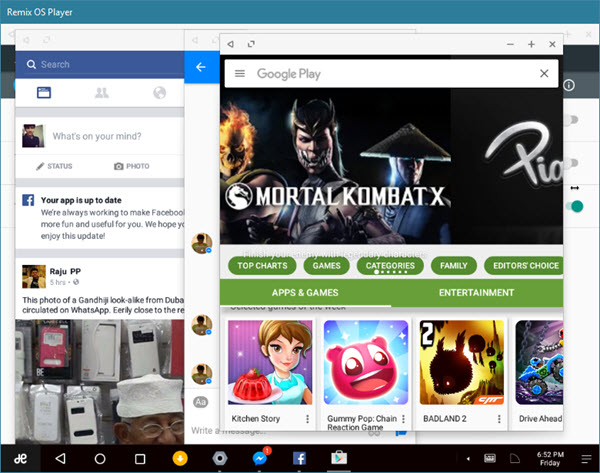Tap the Android home circle button
The height and width of the screenshot is (473, 600).
(100, 458)
